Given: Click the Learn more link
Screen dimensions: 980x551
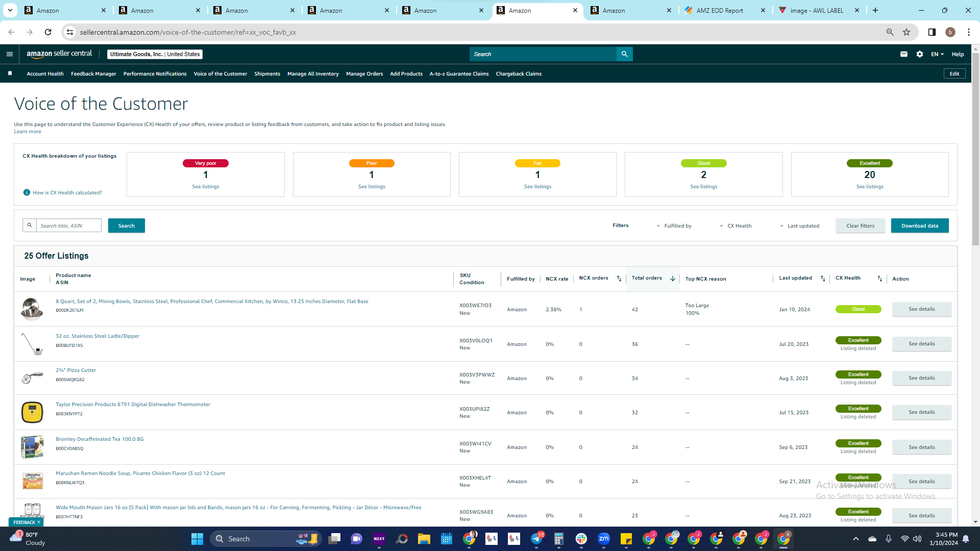Looking at the screenshot, I should [x=28, y=132].
